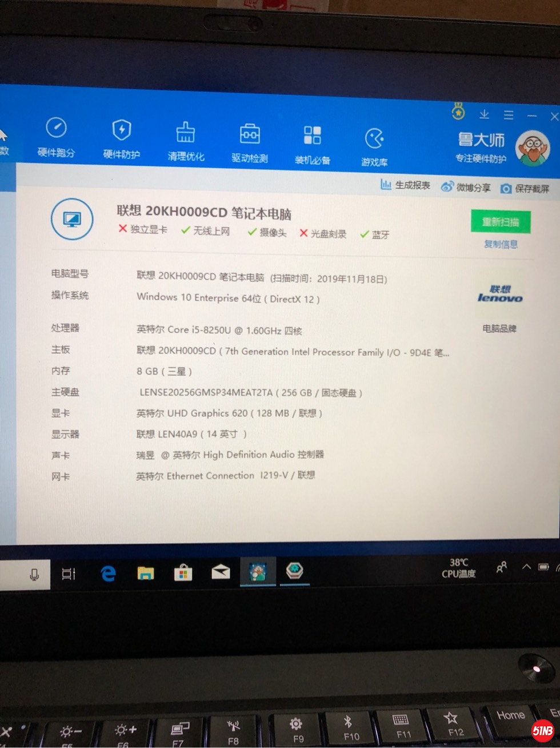Click the Windows 10 Enterprise 64位 text
560x748 pixels.
pos(228,298)
